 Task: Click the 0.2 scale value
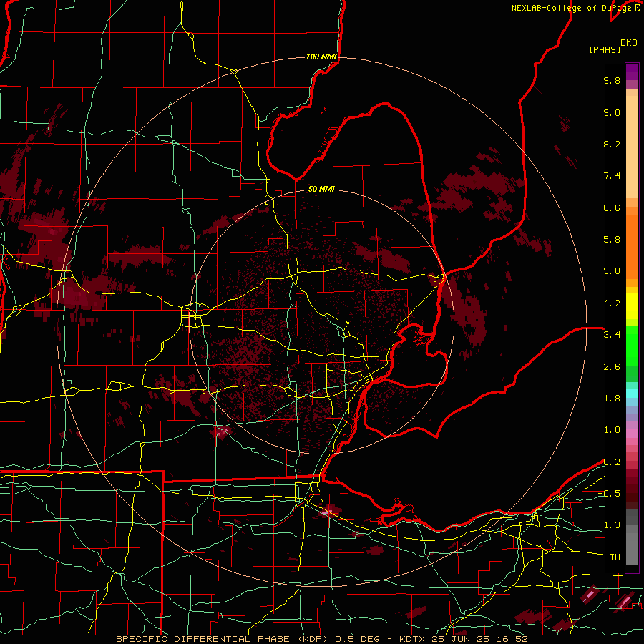(x=612, y=462)
